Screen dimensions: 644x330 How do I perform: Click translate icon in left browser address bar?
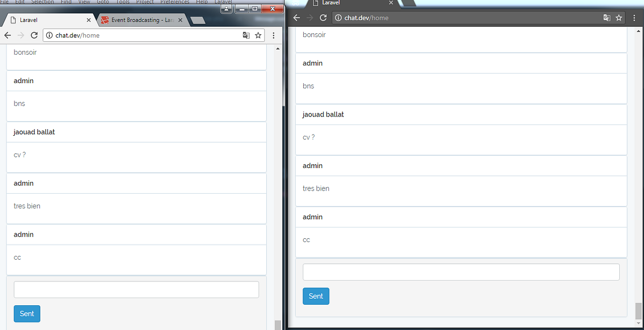pos(246,35)
